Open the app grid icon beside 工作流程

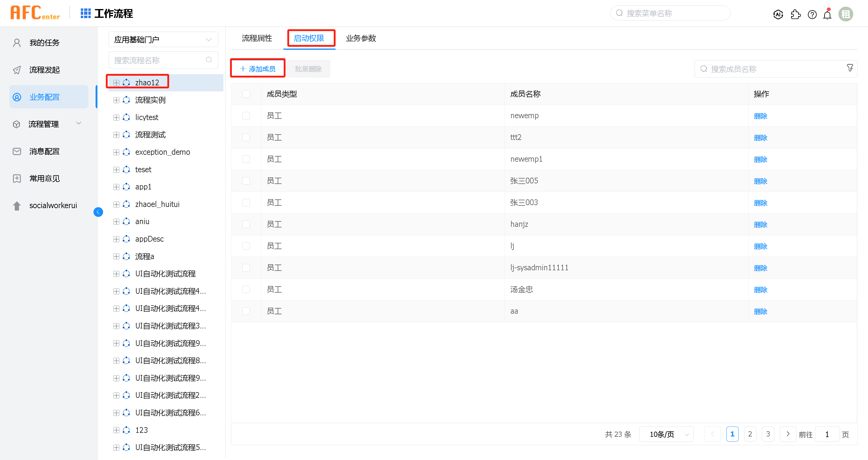coord(86,14)
